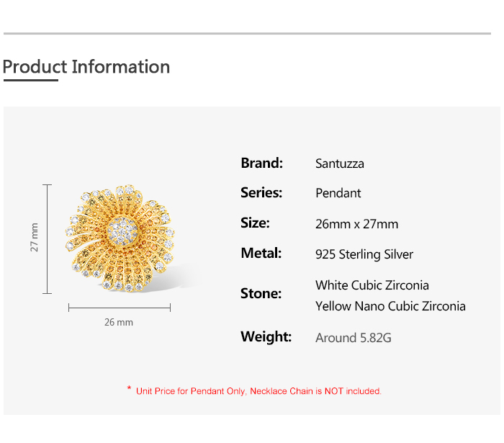Click the Product Information heading

(x=86, y=67)
